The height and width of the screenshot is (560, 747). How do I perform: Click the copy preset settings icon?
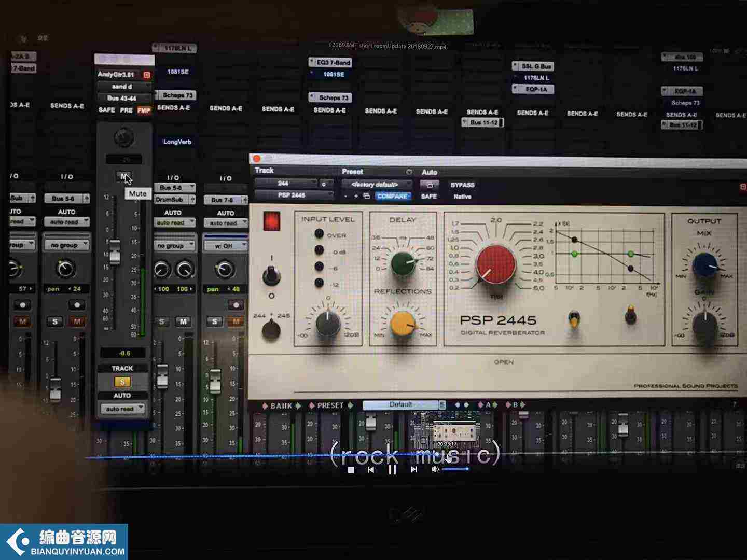(x=367, y=196)
